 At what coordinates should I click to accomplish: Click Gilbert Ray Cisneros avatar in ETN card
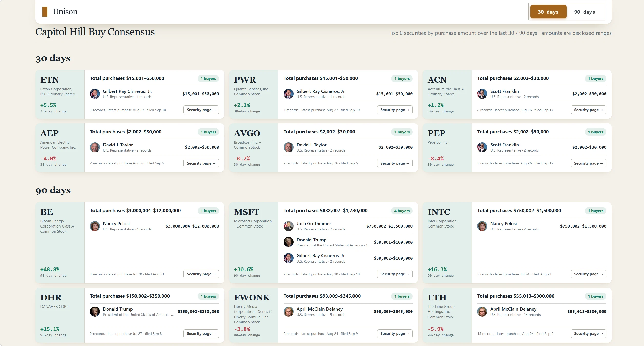(x=95, y=94)
